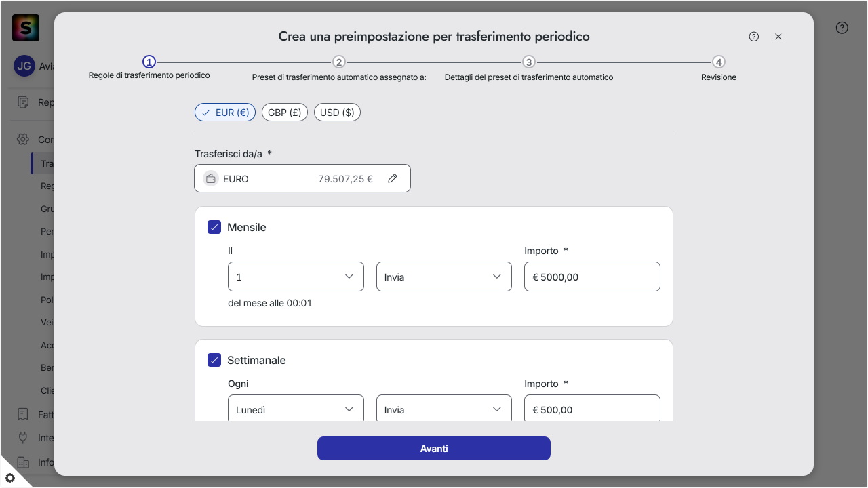The height and width of the screenshot is (488, 868).
Task: Edit the monthly amount field € 5000,00
Action: [x=592, y=277]
